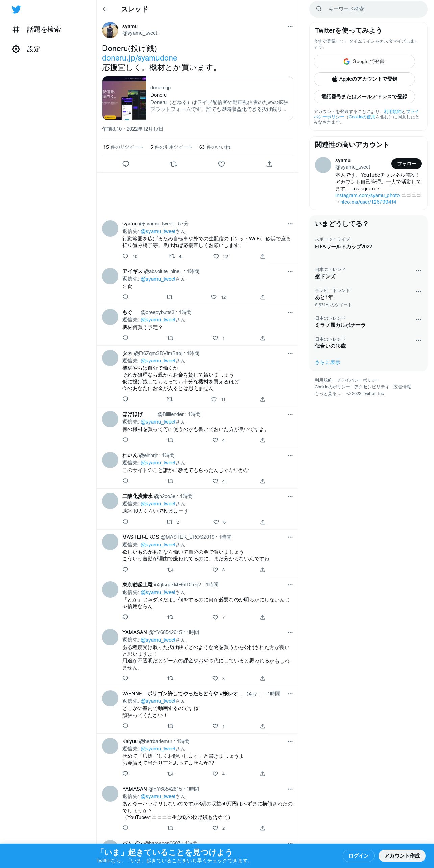Click さらに表示 under trends
Screen dimensions: 434x868
[328, 362]
